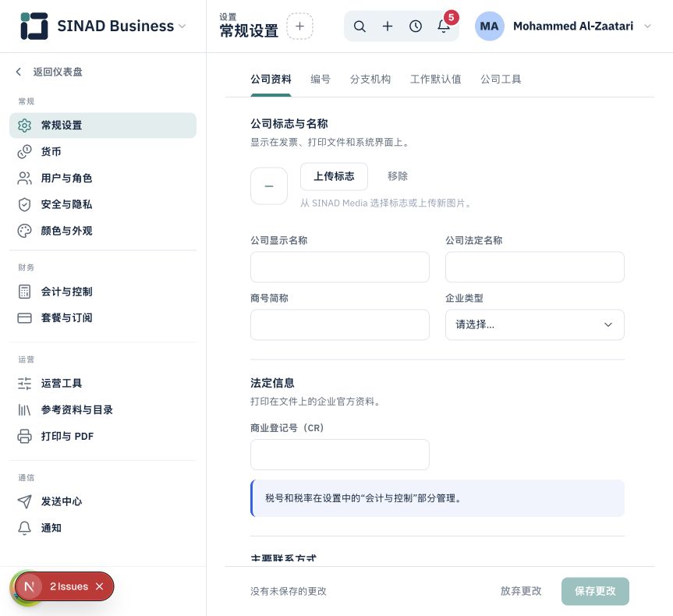Open the 套餐与订阅 card icon

[24, 318]
